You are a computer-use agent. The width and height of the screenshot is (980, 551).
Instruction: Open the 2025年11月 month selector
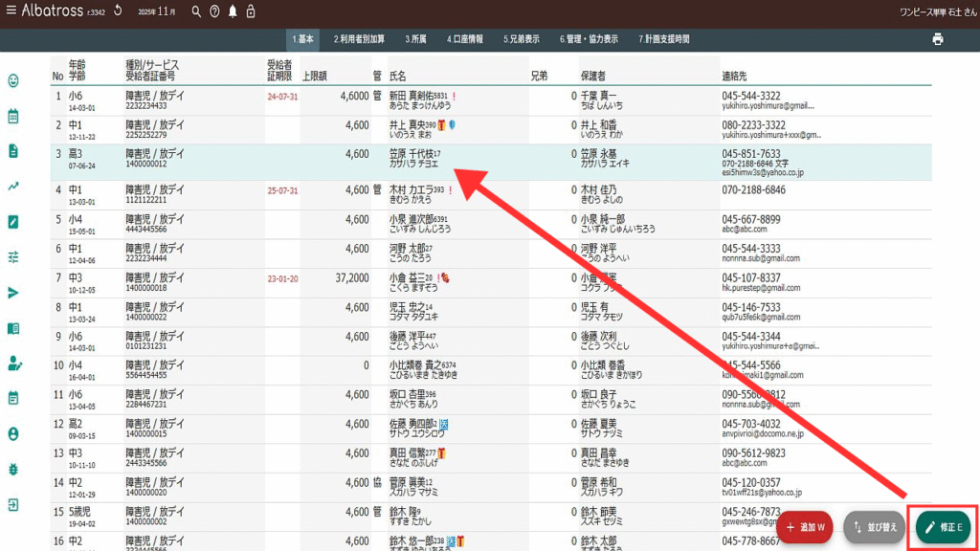tap(157, 12)
